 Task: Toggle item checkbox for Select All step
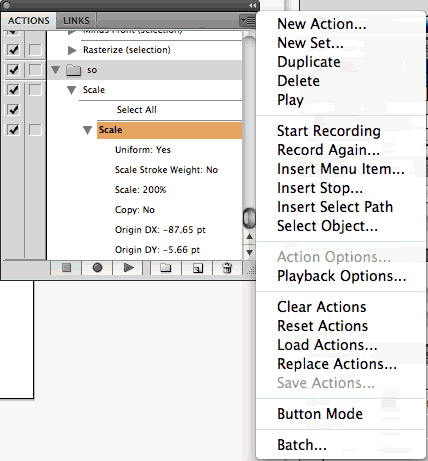[x=13, y=110]
